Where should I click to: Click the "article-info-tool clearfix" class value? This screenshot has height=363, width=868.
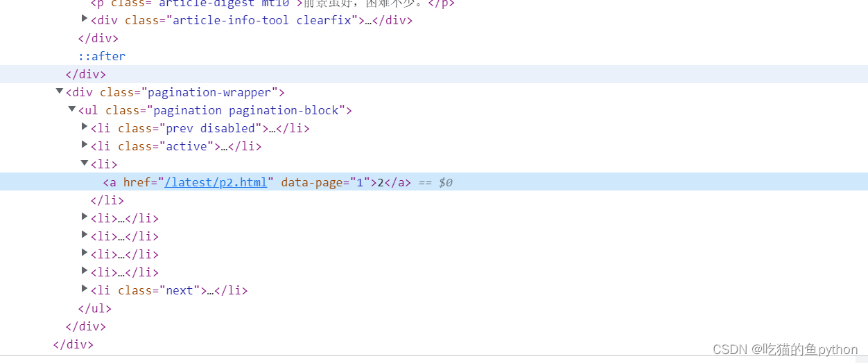click(x=261, y=20)
